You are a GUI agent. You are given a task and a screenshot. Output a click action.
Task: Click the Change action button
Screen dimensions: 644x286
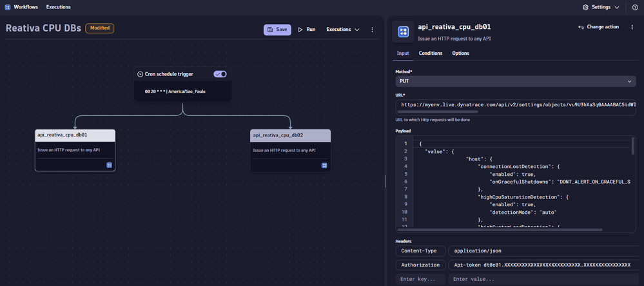[598, 27]
